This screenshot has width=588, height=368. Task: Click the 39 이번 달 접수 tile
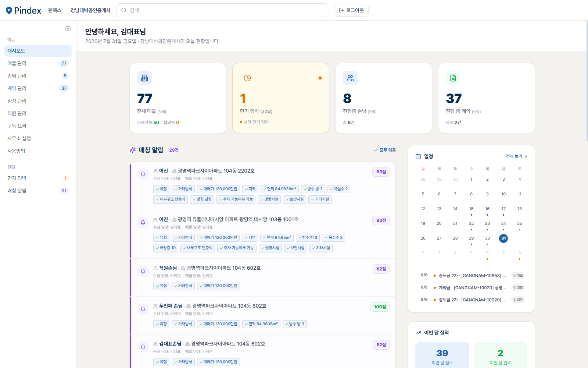click(x=442, y=355)
